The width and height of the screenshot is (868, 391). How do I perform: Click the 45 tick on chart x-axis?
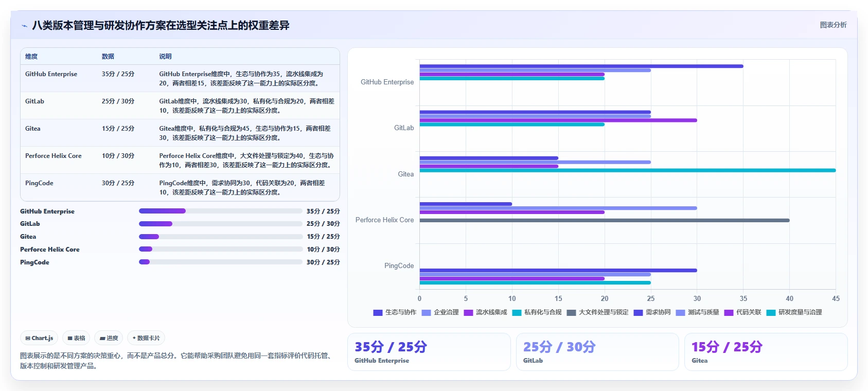tap(836, 298)
